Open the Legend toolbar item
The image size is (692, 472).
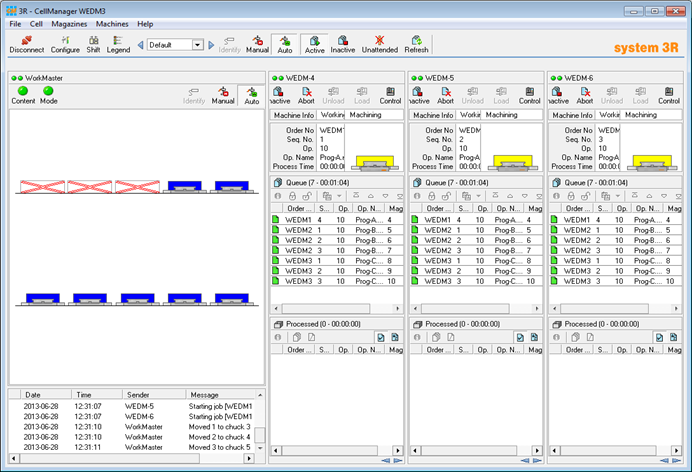pyautogui.click(x=118, y=45)
